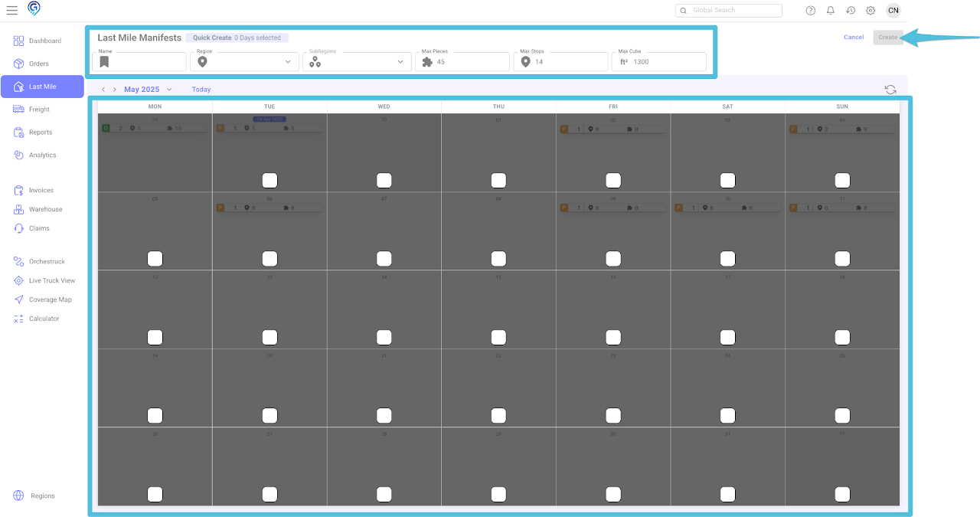Click the Reports icon in sidebar

point(19,133)
